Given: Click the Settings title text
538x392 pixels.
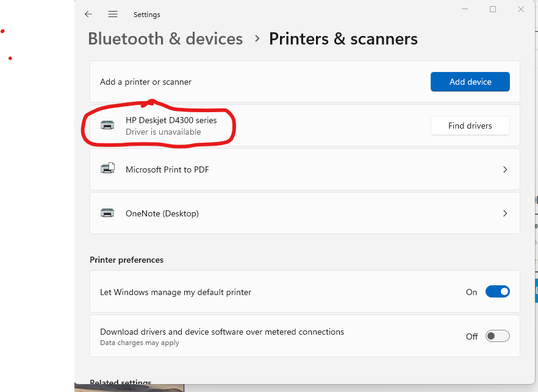Looking at the screenshot, I should click(x=147, y=15).
